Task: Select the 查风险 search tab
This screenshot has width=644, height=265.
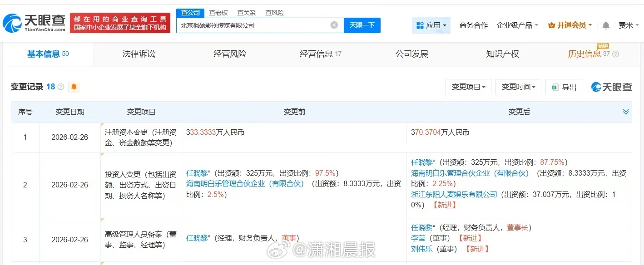Action: pyautogui.click(x=274, y=13)
